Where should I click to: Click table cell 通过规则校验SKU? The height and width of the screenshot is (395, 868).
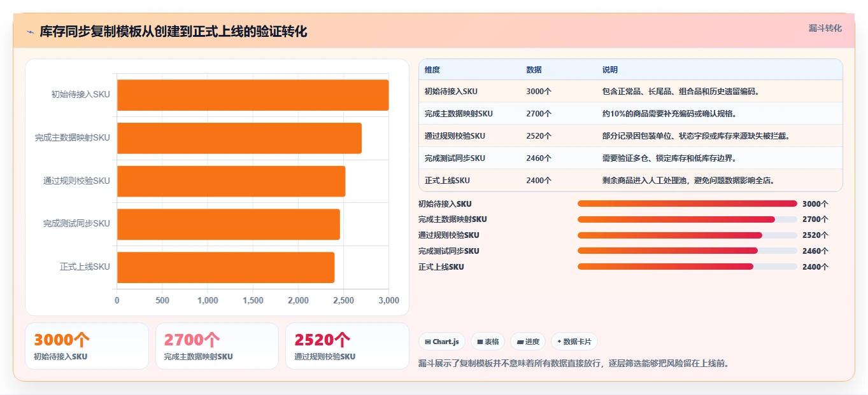[455, 136]
